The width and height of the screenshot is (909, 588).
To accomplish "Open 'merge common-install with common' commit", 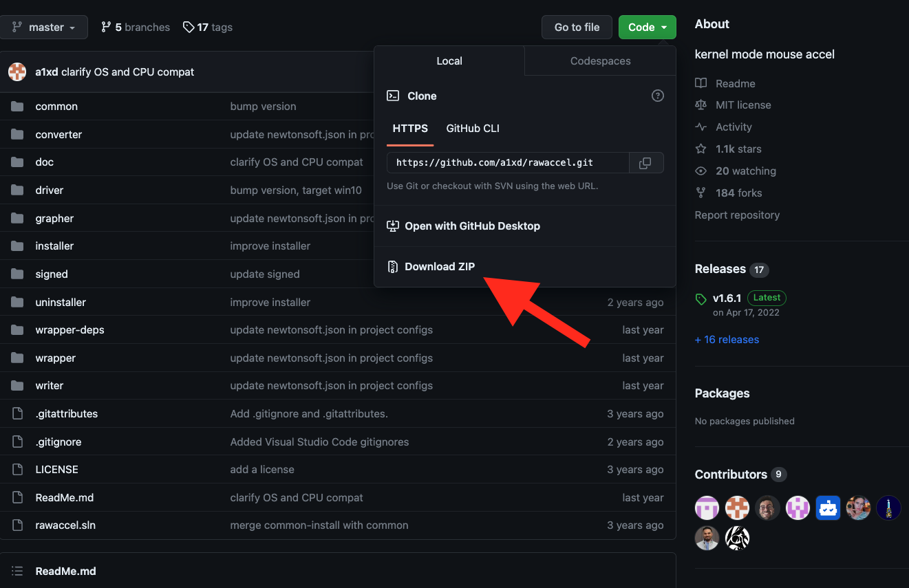I will click(319, 525).
